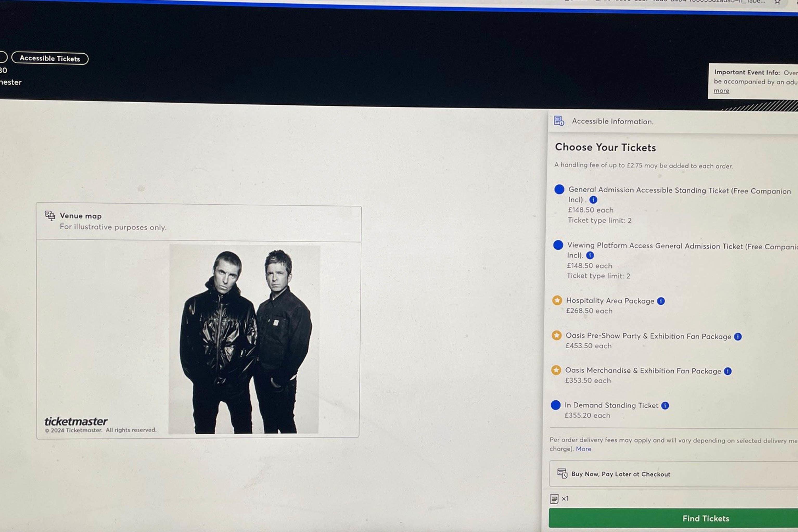Expand the Accessible Information section
Screen dimensions: 798x532
click(611, 121)
